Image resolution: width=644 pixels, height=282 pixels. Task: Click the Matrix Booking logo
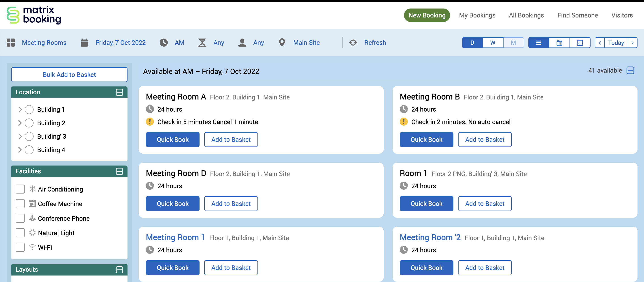(x=34, y=15)
